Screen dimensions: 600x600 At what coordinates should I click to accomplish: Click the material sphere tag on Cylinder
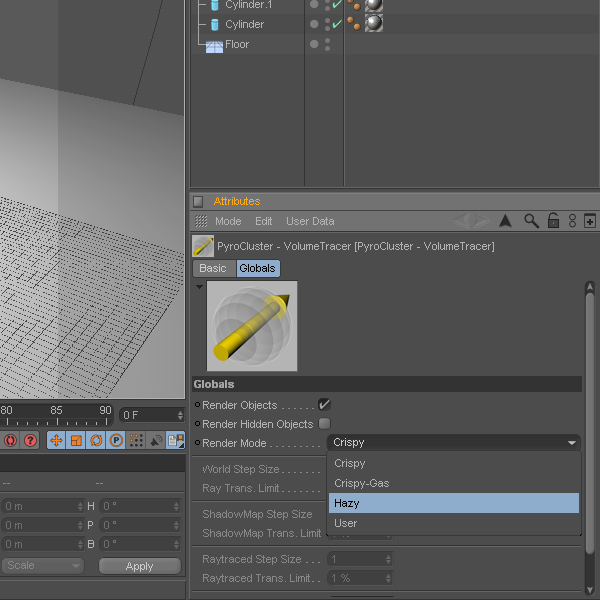point(374,23)
